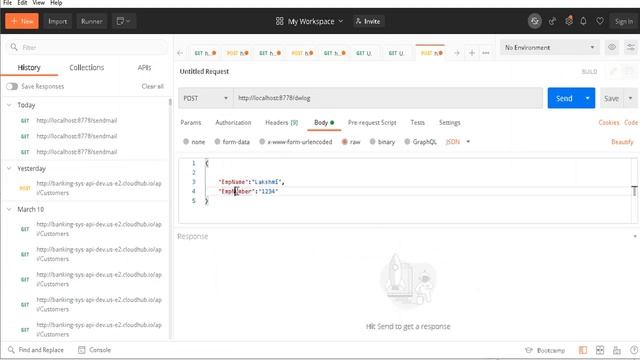
Task: Add a new request tab with plus
Action: (x=472, y=53)
